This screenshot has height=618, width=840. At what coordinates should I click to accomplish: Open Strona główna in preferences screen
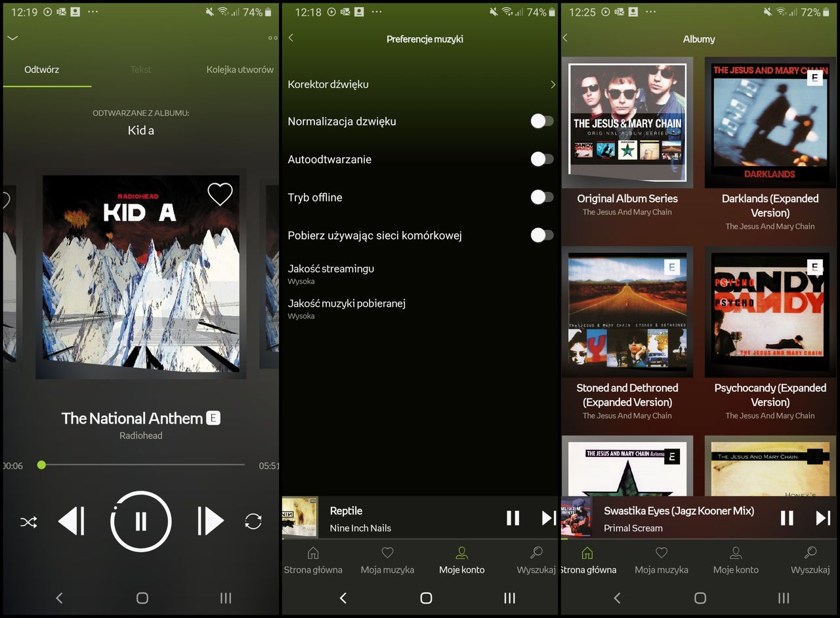click(x=313, y=561)
